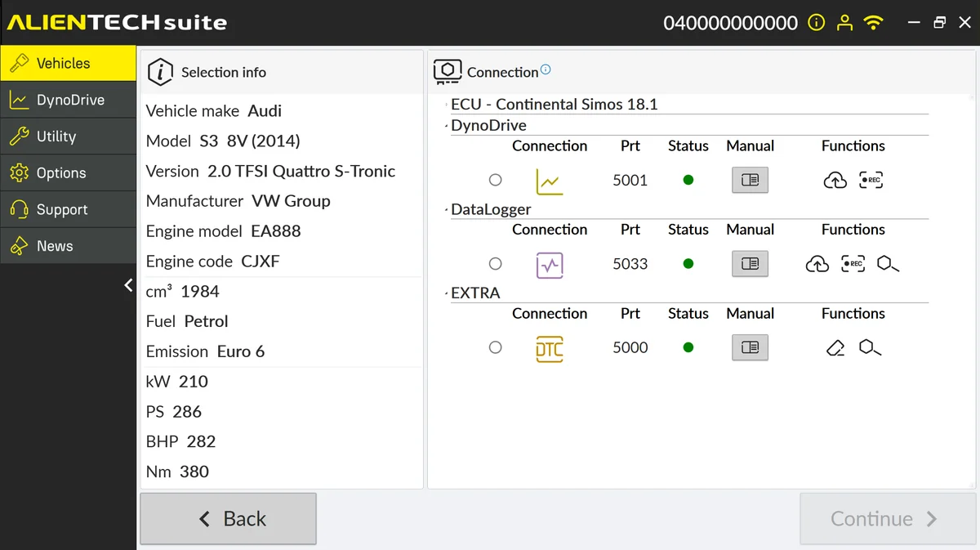Click the DynoDrive REC record function icon
The width and height of the screenshot is (980, 550).
[871, 181]
